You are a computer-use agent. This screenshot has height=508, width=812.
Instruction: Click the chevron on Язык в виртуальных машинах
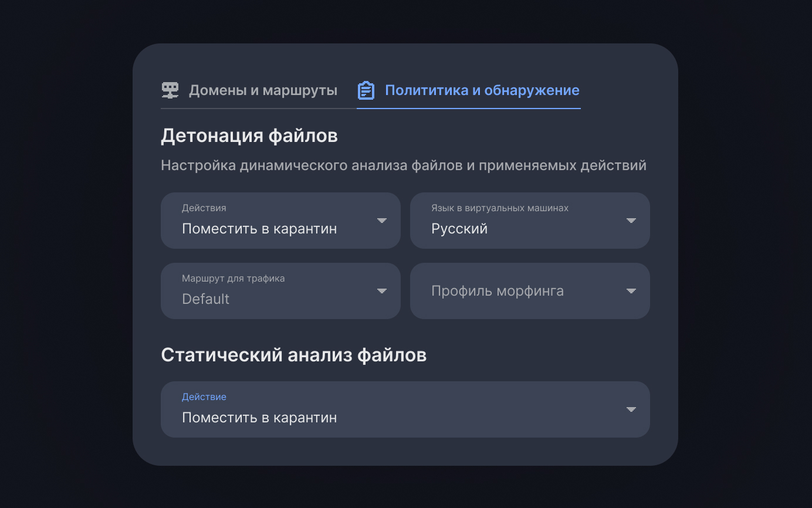tap(631, 221)
